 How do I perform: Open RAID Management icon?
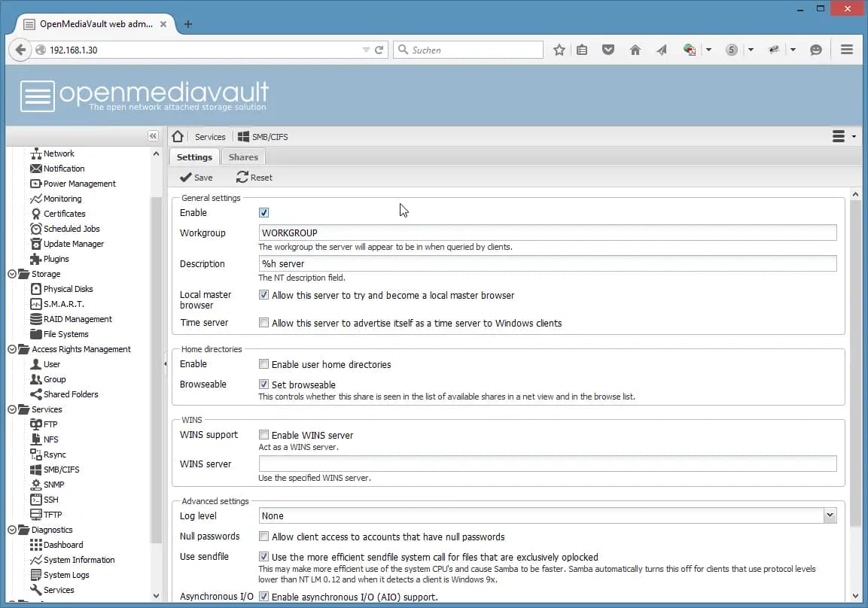tap(36, 318)
